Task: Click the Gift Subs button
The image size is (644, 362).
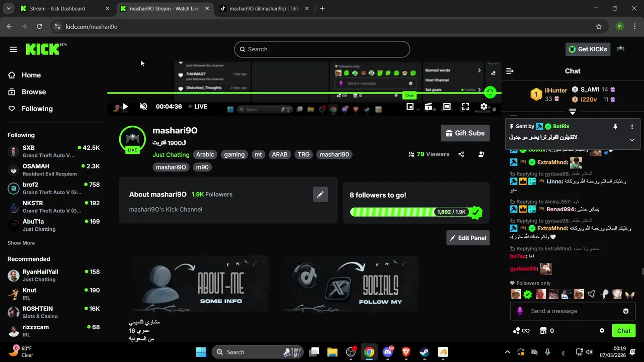Action: pyautogui.click(x=465, y=133)
